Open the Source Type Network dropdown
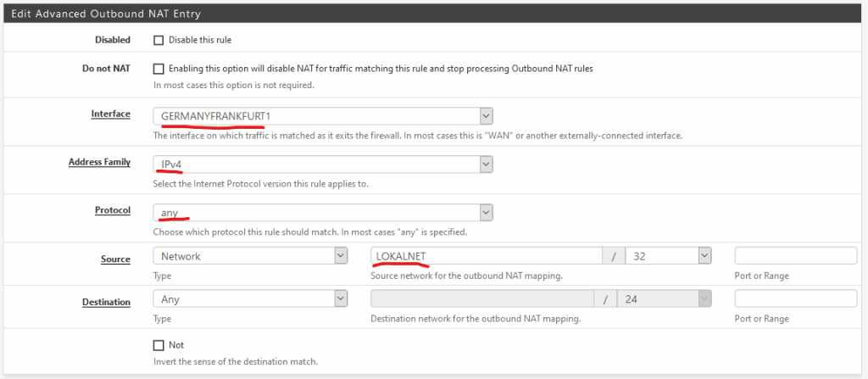The image size is (868, 379). 250,257
